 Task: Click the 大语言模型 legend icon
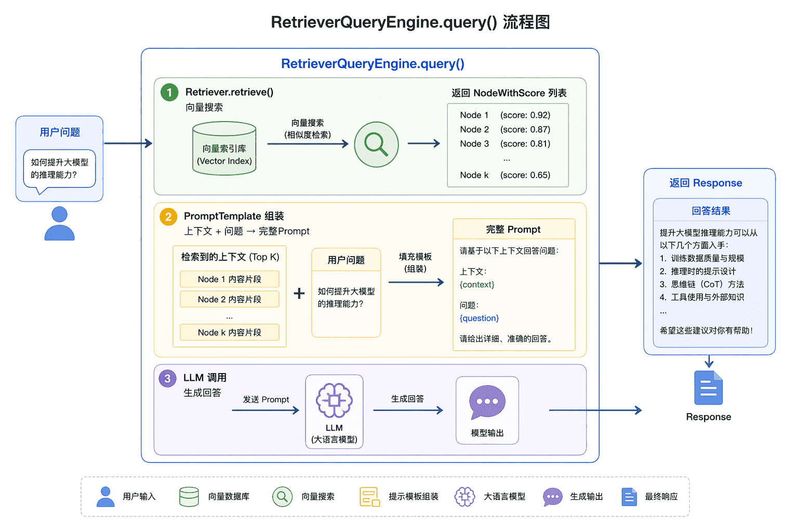coord(464,497)
